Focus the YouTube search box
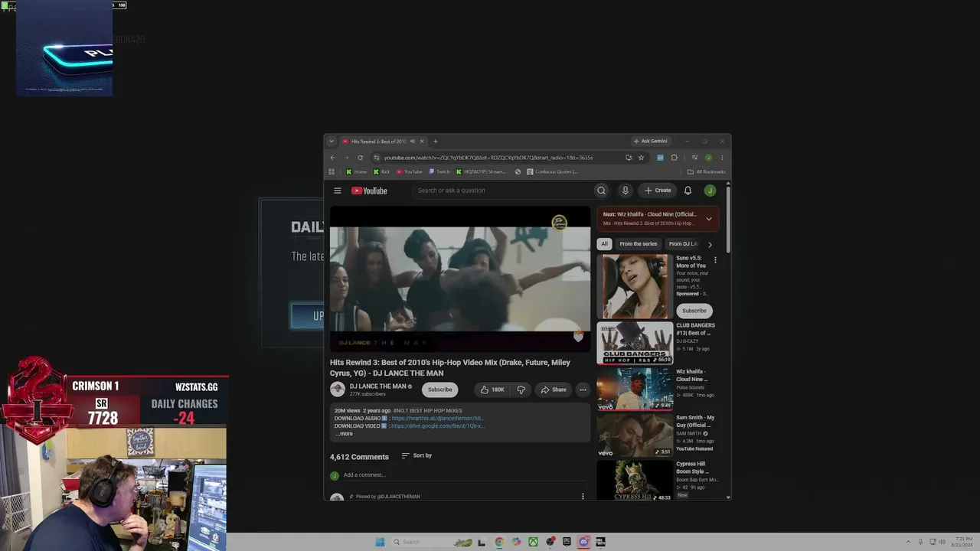Screen dimensions: 980x551 click(501, 191)
